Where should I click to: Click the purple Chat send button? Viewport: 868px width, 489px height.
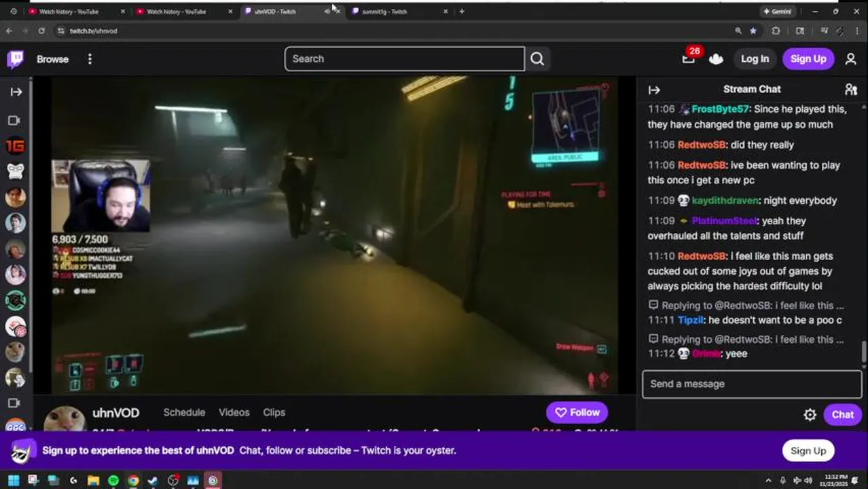843,415
